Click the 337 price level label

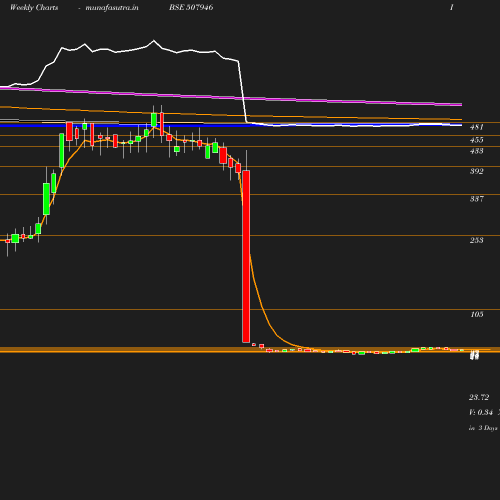tap(477, 199)
